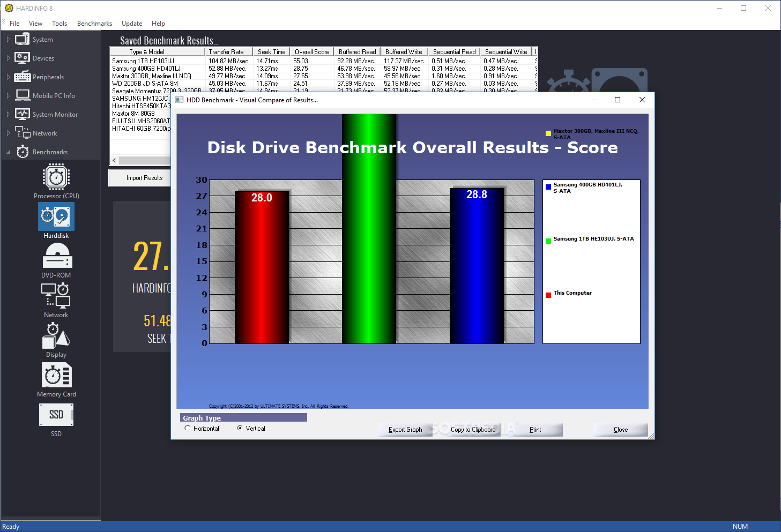Image resolution: width=781 pixels, height=532 pixels.
Task: Click the blue 28.8 score bar
Action: [477, 266]
